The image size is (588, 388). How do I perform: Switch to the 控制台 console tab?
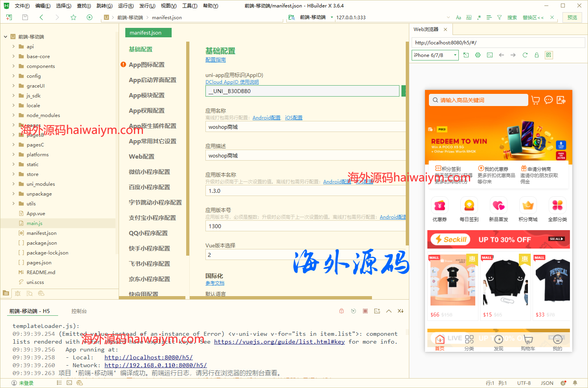(x=79, y=311)
